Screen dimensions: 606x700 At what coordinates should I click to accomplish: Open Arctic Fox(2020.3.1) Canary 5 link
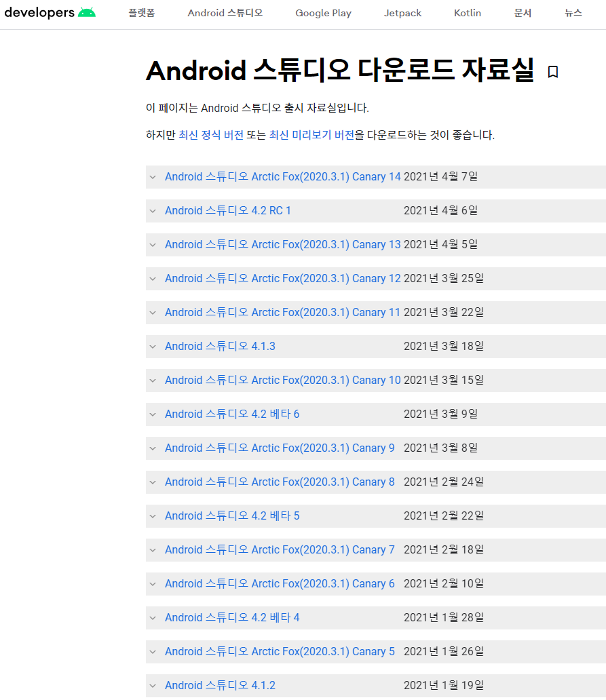[280, 652]
